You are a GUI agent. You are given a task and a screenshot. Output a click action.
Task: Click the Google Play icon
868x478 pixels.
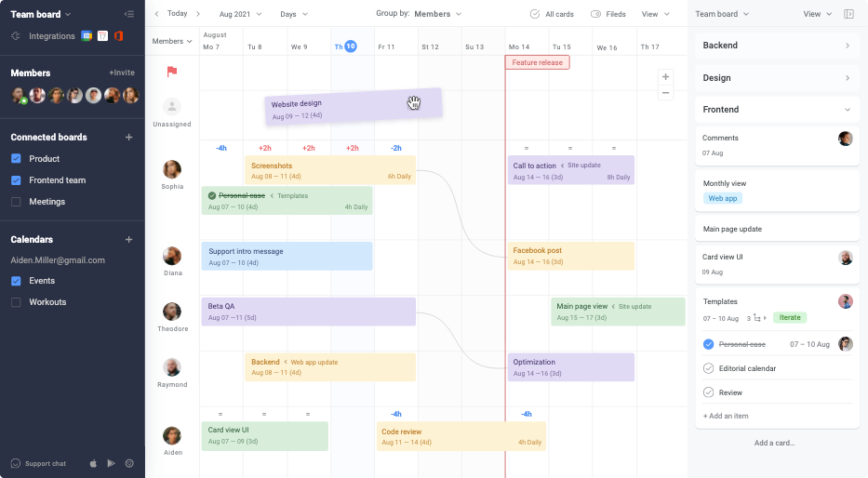pyautogui.click(x=111, y=464)
